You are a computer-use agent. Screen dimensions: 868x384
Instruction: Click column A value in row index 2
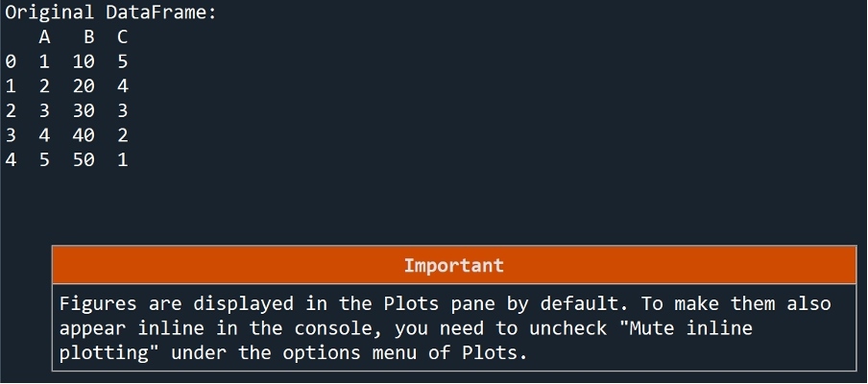(44, 111)
